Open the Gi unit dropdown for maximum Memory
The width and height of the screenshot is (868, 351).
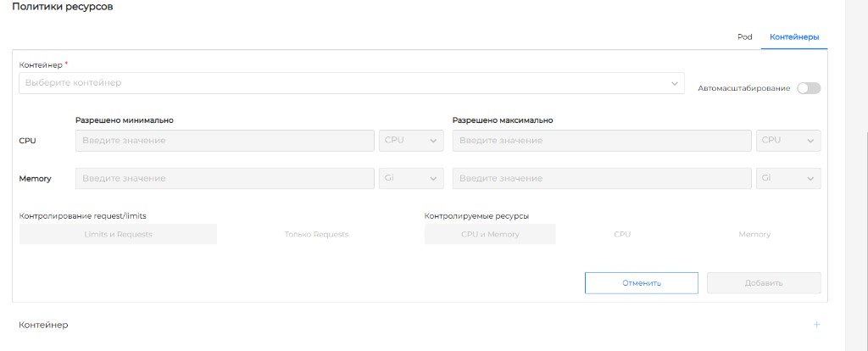coord(788,178)
